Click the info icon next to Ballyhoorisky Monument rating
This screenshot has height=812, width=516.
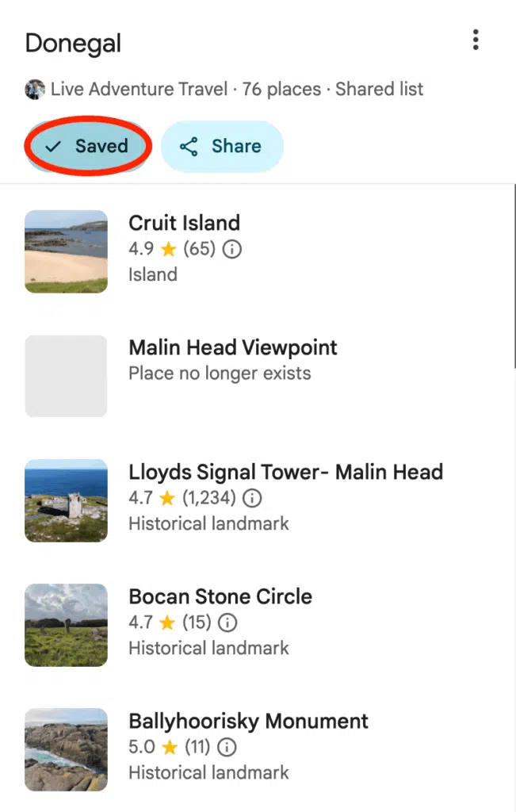pyautogui.click(x=227, y=747)
